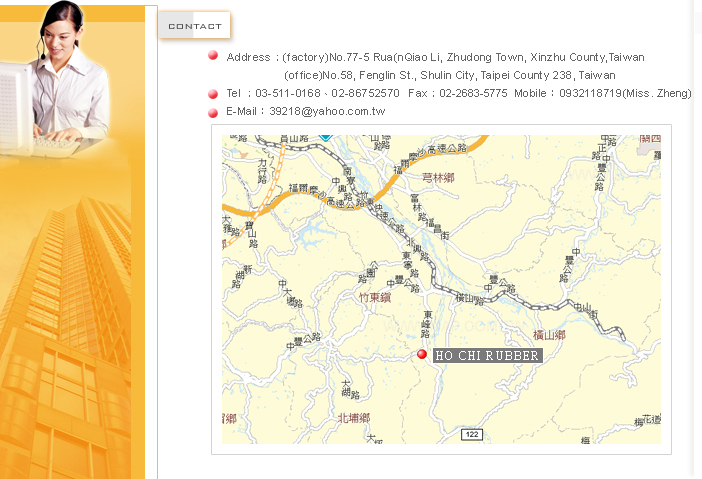The width and height of the screenshot is (702, 479).
Task: Click the red location marker on map
Action: point(422,355)
